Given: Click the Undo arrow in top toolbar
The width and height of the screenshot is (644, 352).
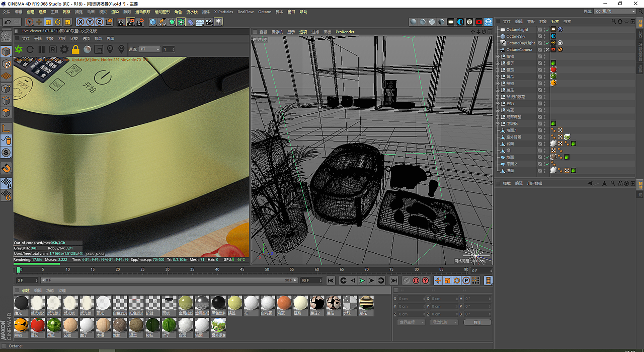Looking at the screenshot, I should tap(8, 22).
